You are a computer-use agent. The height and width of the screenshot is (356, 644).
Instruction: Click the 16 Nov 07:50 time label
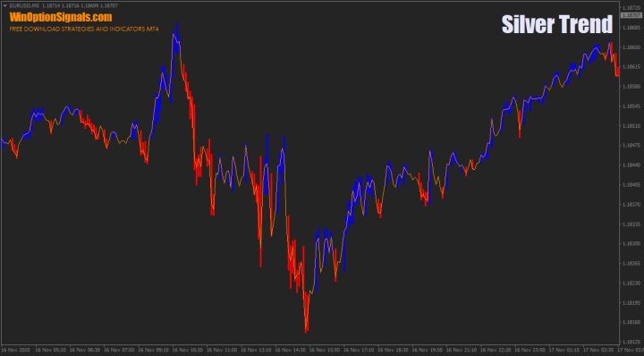click(x=119, y=351)
